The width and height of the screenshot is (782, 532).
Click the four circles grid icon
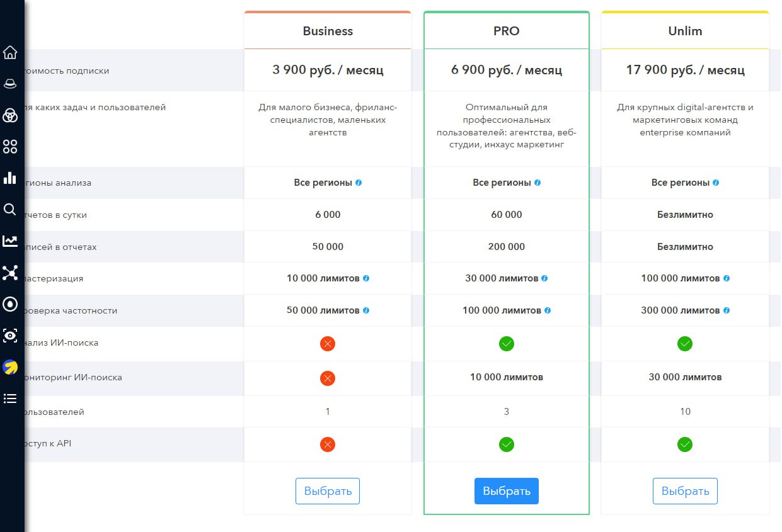point(10,147)
